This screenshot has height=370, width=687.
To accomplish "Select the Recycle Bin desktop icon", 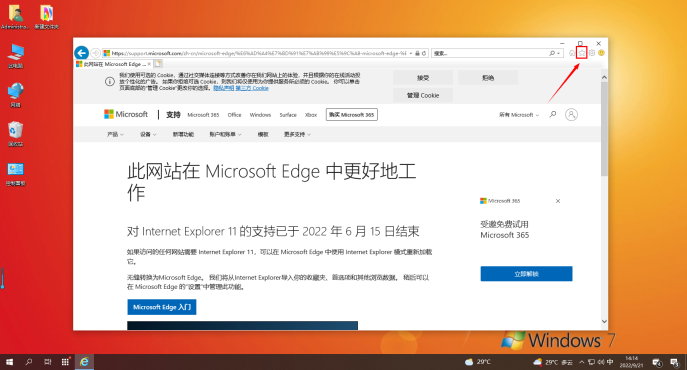I will [15, 134].
